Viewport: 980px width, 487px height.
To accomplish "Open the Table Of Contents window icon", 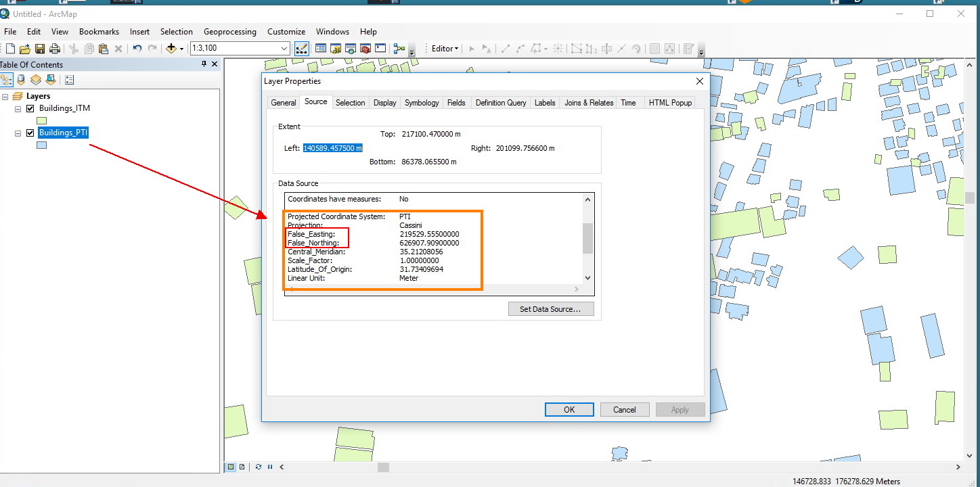I will coord(321,49).
